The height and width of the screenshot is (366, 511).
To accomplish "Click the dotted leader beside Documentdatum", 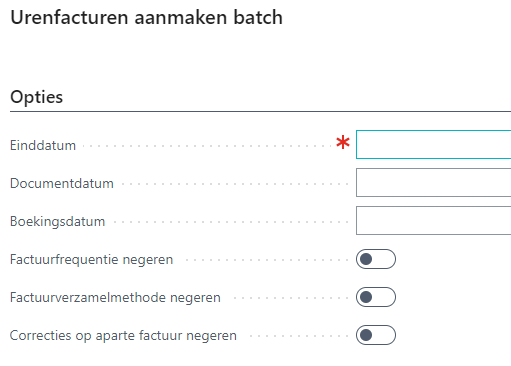I will 235,184.
